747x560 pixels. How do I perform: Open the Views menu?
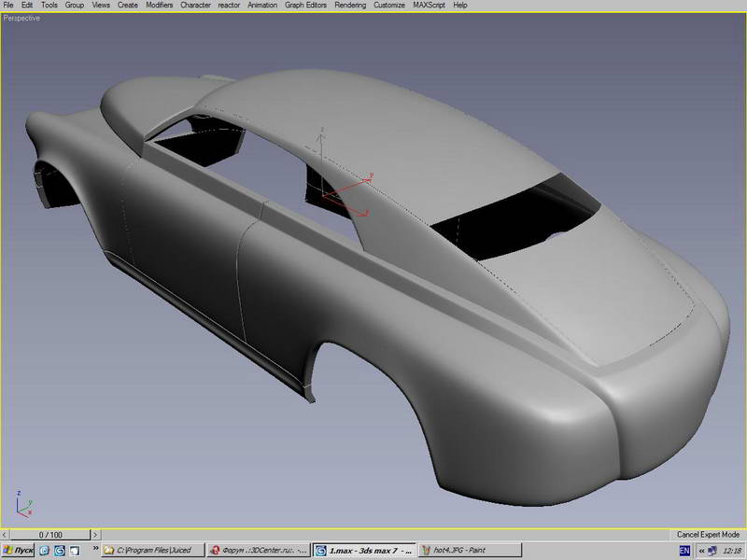pyautogui.click(x=101, y=6)
